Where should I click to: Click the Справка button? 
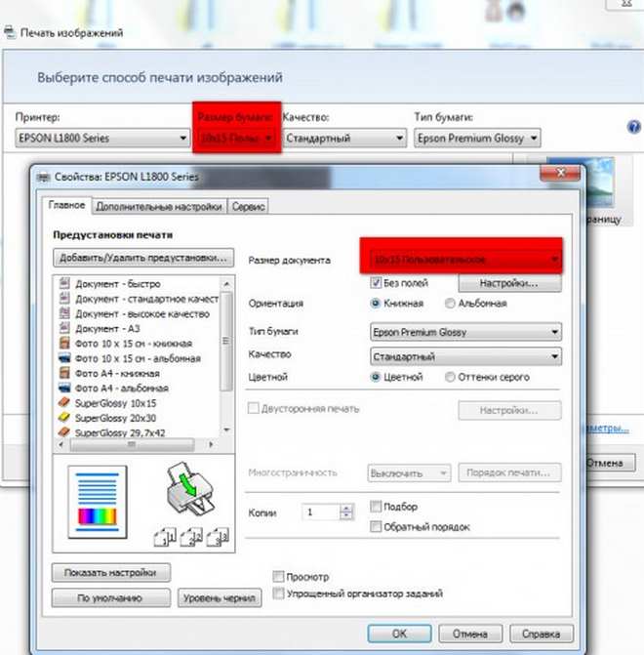[x=542, y=634]
